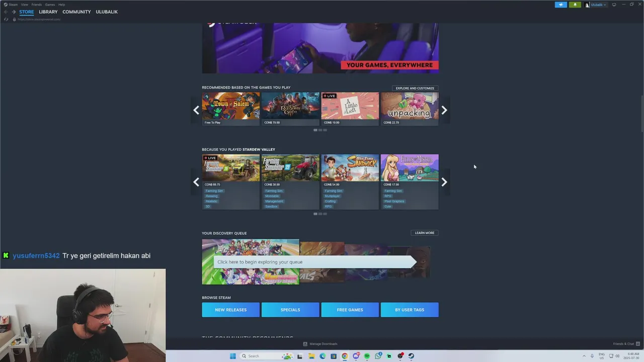Open the My Time at Sandrock card
Viewport: 644px width, 362px height.
[350, 182]
